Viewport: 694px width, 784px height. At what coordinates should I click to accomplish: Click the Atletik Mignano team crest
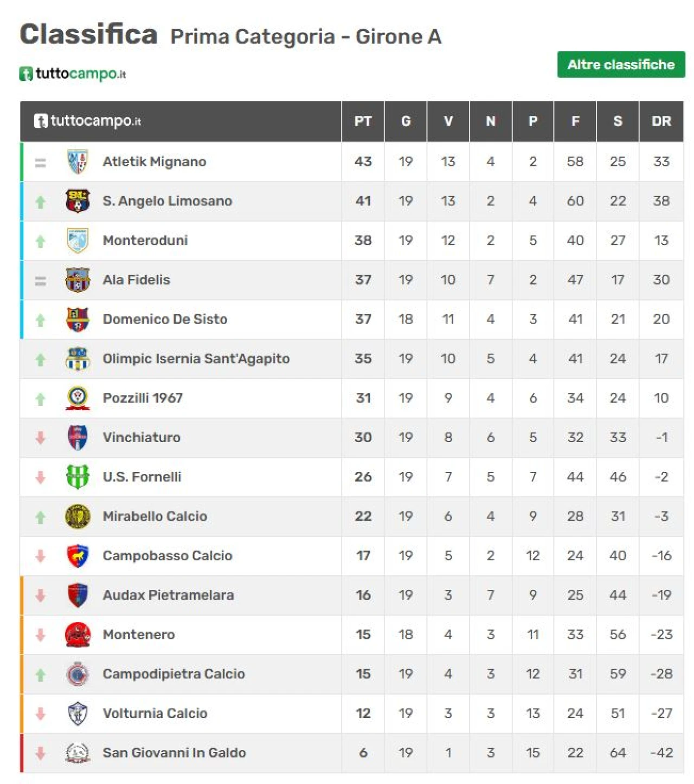[78, 161]
